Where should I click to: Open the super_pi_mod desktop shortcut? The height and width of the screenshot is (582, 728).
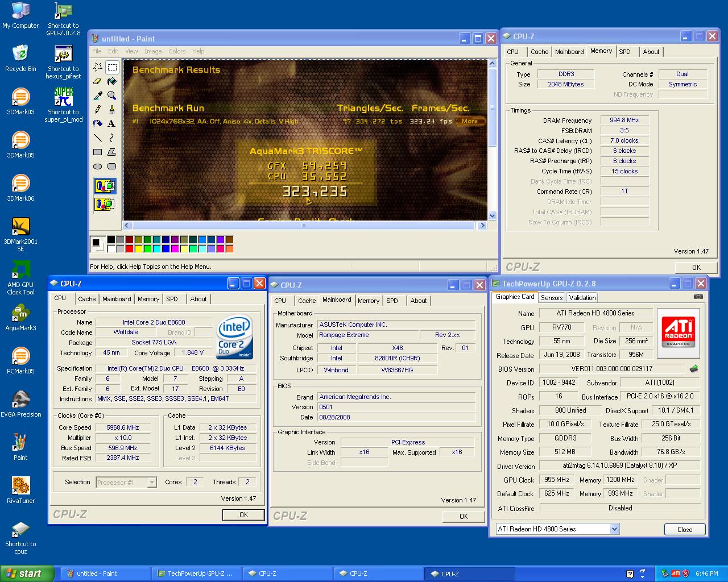[x=64, y=105]
